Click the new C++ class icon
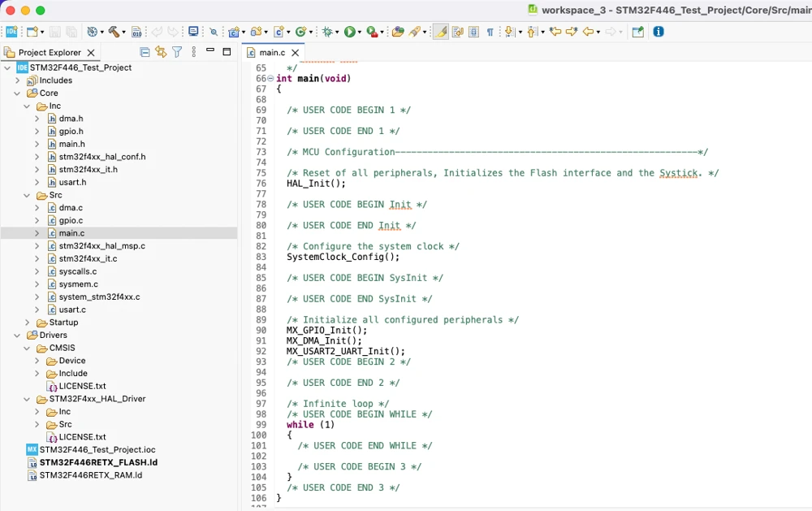Viewport: 812px width, 511px height. [300, 32]
